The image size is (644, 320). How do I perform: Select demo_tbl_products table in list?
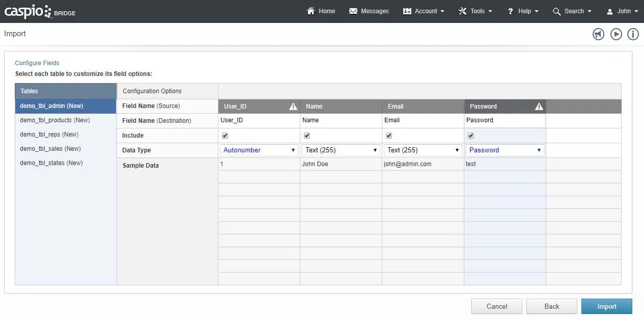[x=55, y=120]
